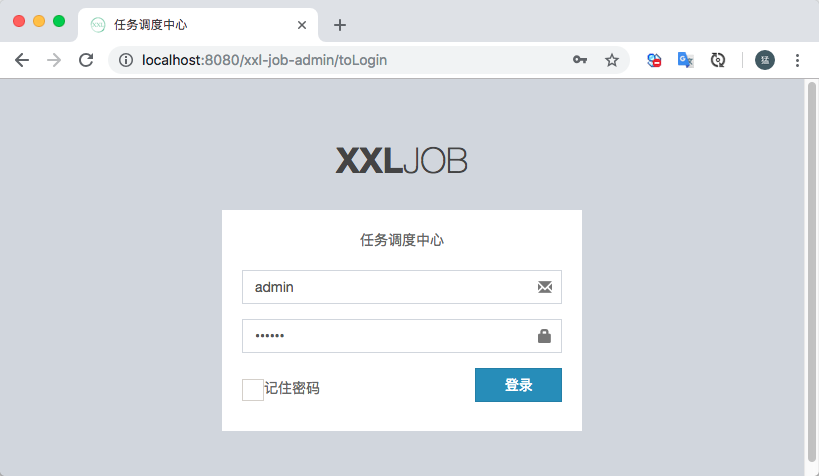Click the 记住密码 label text

tap(291, 388)
